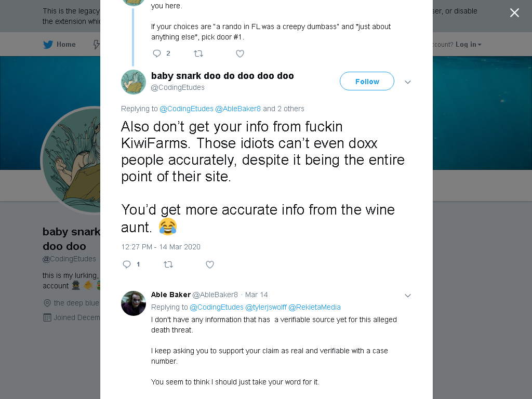Viewport: 532px width, 399px height.
Task: Open @tylerjswolff profile link
Action: click(x=265, y=307)
